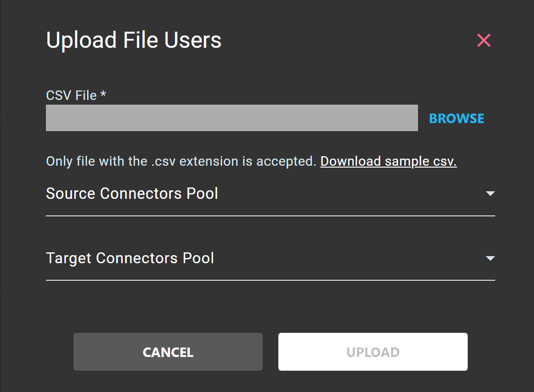534x392 pixels.
Task: Open the Source Connectors Pool selector
Action: click(x=270, y=193)
